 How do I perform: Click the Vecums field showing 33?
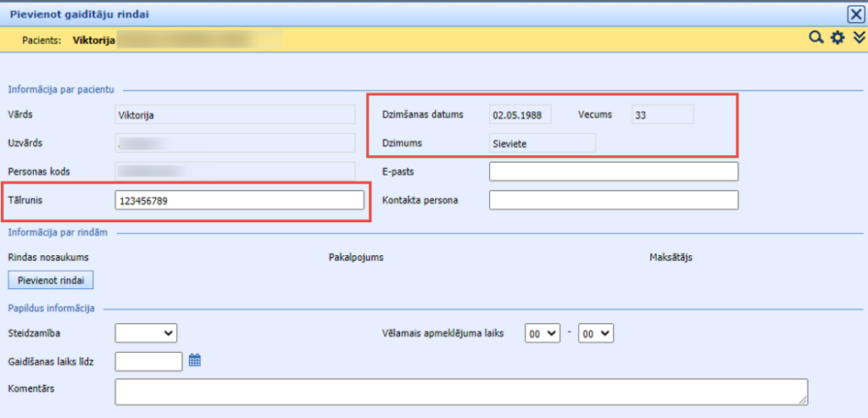click(x=662, y=114)
